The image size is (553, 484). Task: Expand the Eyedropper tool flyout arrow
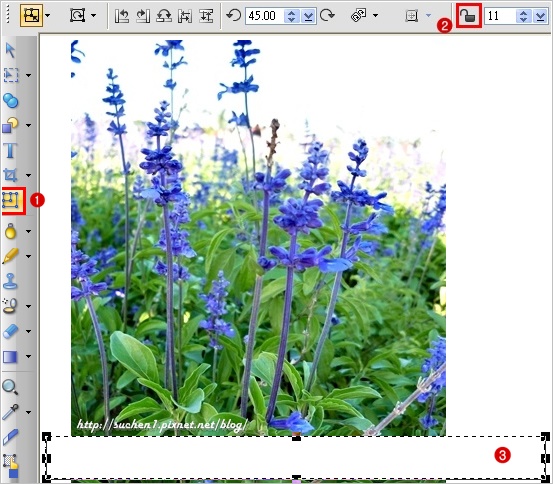click(29, 412)
